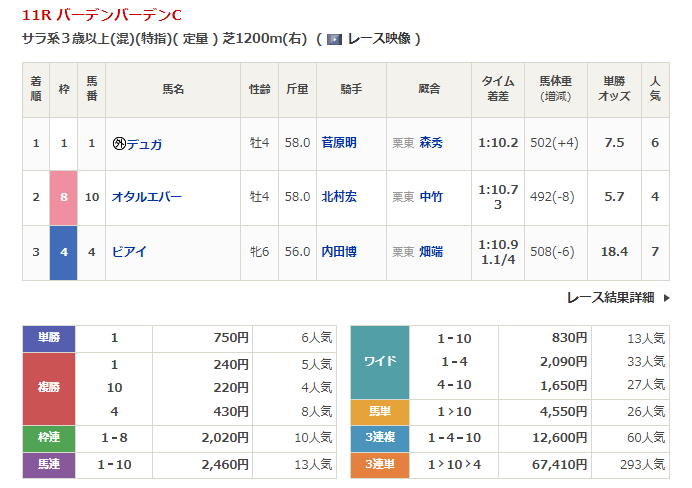692x488 pixels.
Task: Open レース結果詳細 link
Action: click(610, 297)
